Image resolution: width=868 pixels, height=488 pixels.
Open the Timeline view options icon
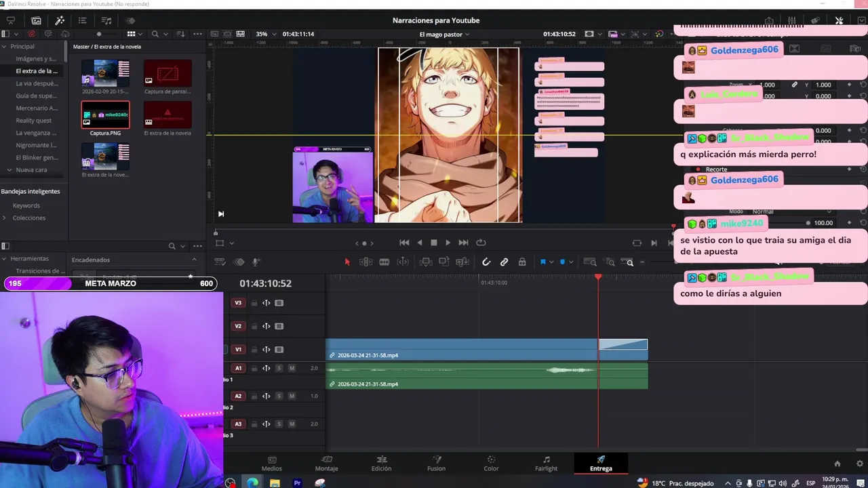point(220,262)
